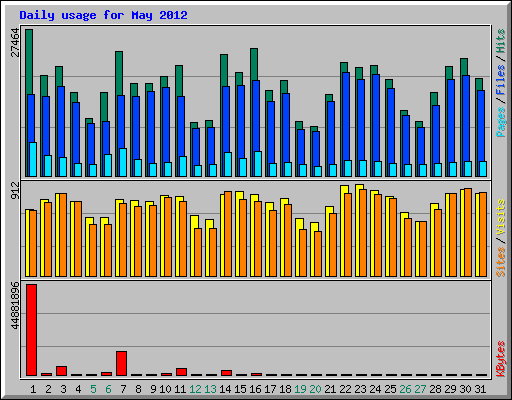Click the Pages legend label
This screenshot has width=512, height=400.
(x=500, y=122)
